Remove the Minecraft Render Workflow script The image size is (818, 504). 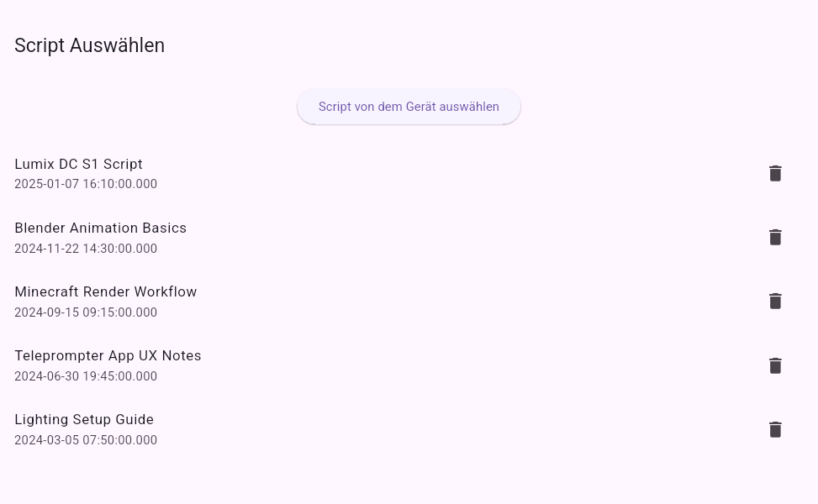pyautogui.click(x=775, y=301)
